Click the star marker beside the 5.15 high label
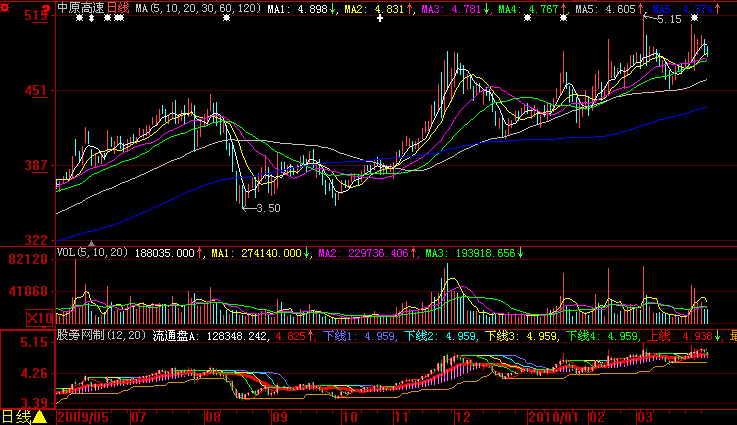Viewport: 737px width, 425px height. (695, 18)
